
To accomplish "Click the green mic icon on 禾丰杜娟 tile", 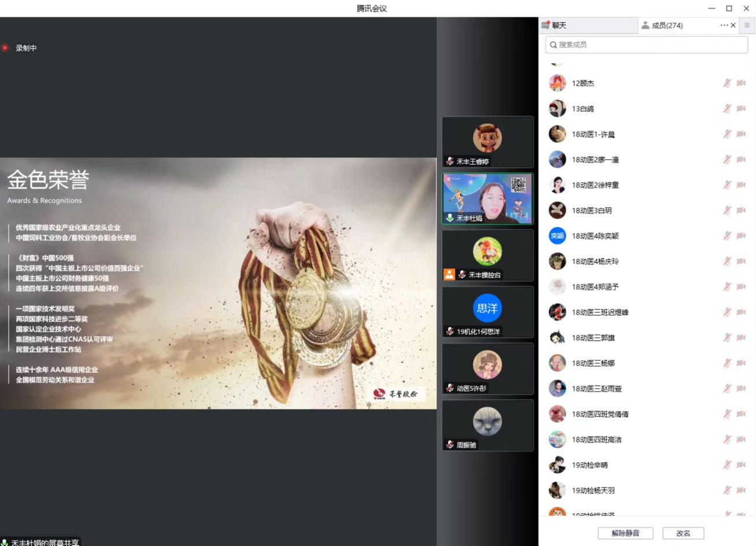I will pos(450,218).
